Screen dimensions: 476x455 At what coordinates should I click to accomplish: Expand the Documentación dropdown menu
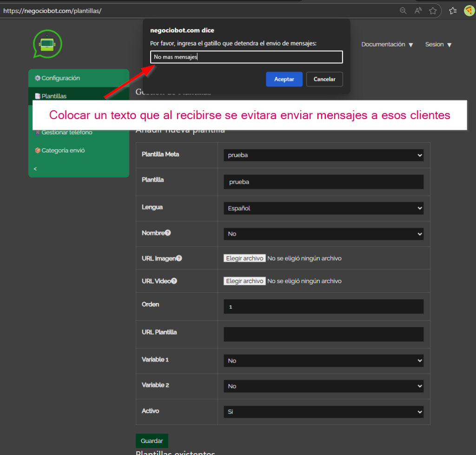[x=387, y=45]
